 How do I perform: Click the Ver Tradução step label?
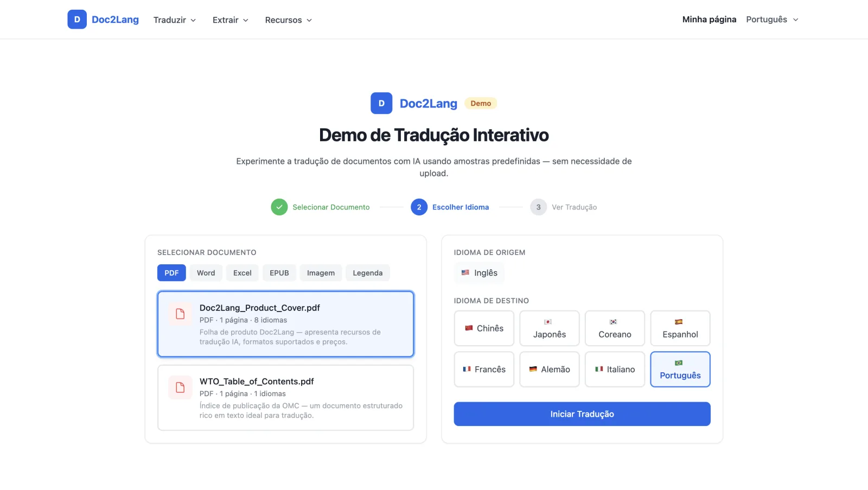coord(574,207)
